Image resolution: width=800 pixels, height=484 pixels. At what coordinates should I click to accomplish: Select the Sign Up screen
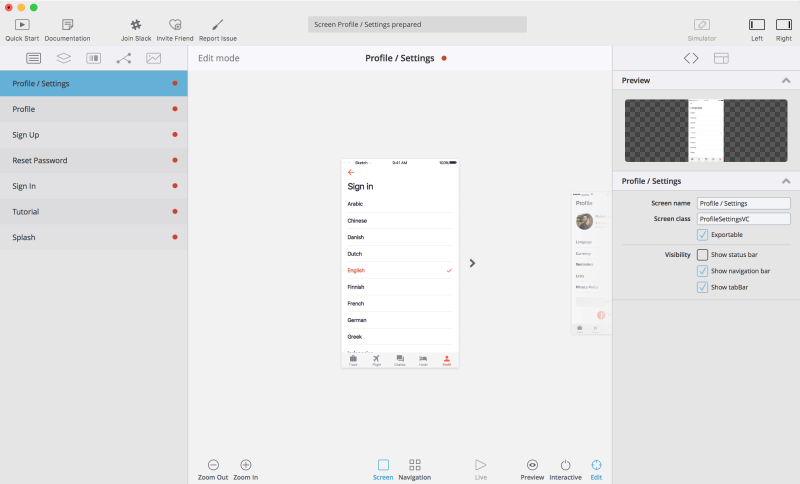(94, 135)
